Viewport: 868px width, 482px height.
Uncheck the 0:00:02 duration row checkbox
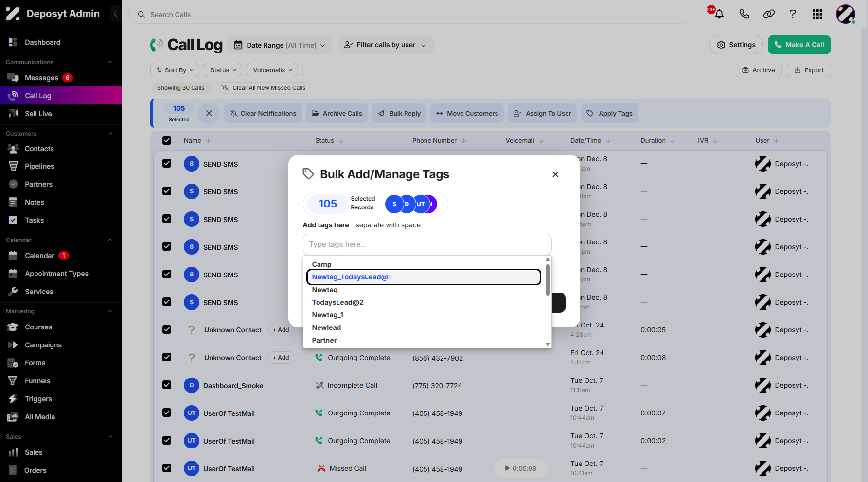coord(167,440)
